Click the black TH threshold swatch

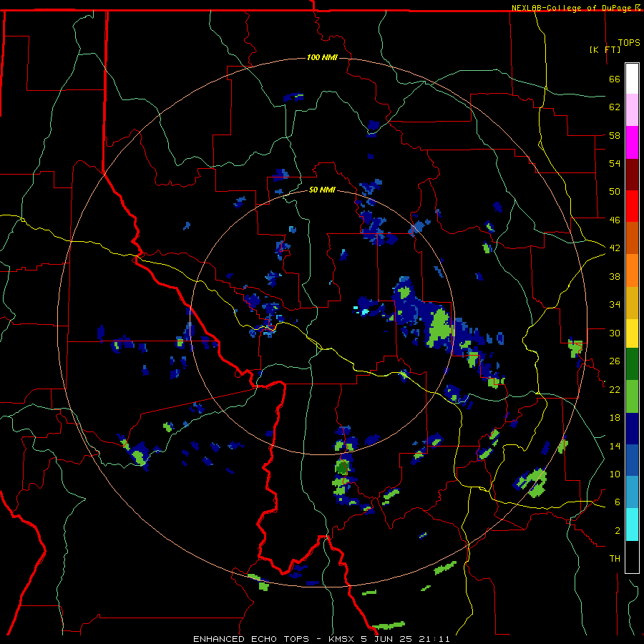point(632,557)
